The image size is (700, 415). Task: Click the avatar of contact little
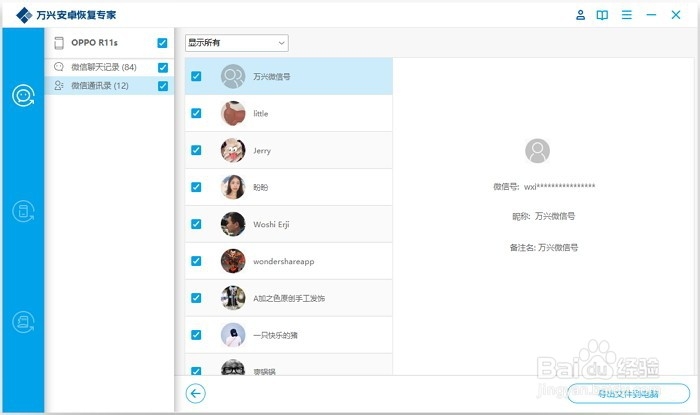[x=233, y=113]
